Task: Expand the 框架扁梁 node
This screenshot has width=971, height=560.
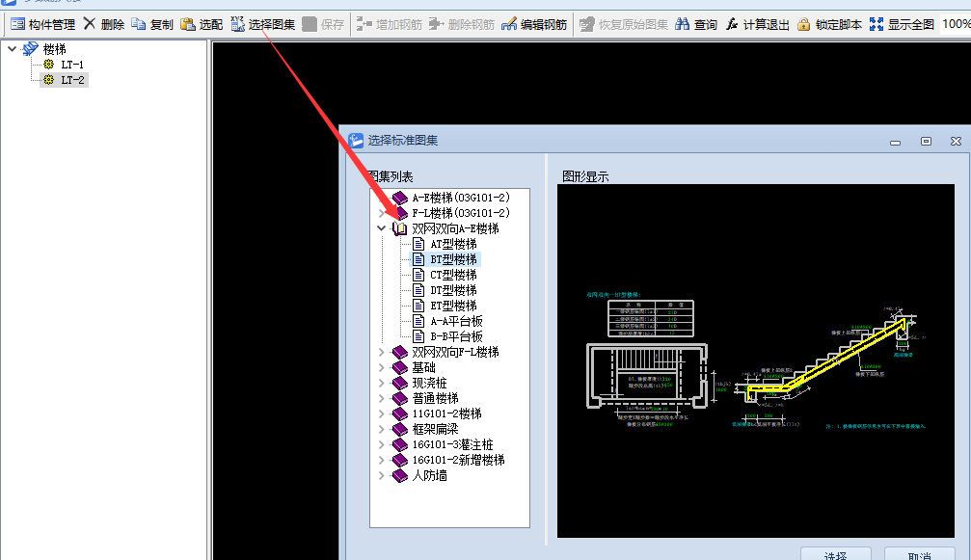Action: (382, 430)
